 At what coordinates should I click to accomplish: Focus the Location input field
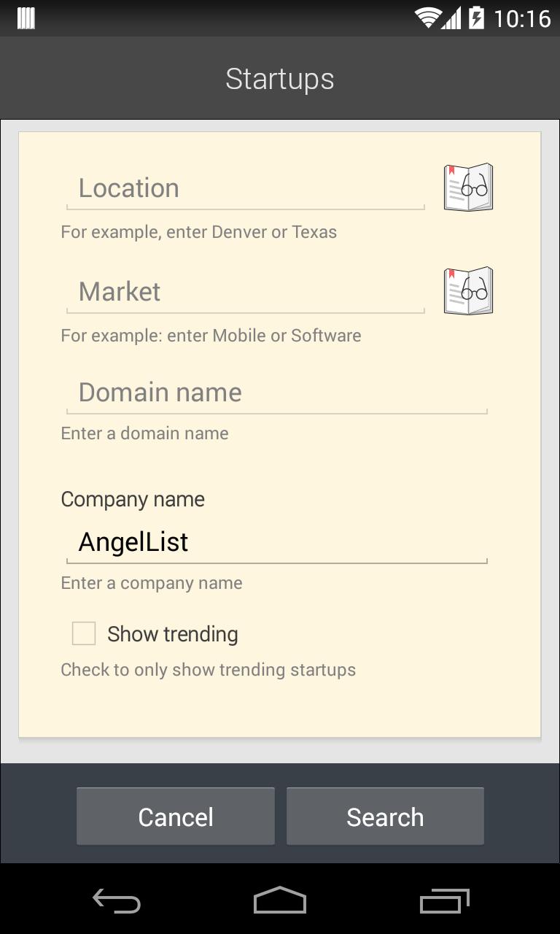245,188
